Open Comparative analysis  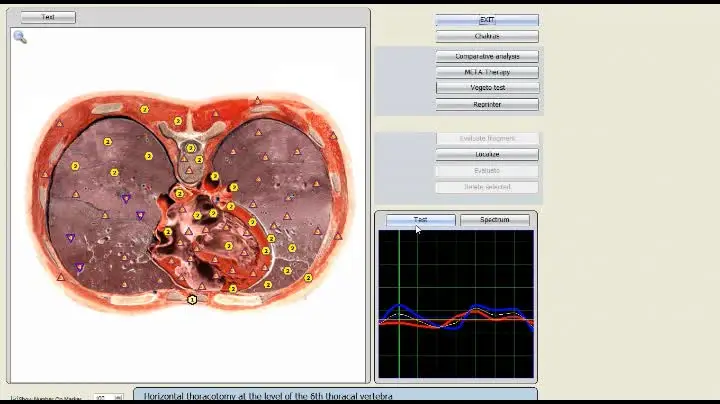(x=487, y=56)
